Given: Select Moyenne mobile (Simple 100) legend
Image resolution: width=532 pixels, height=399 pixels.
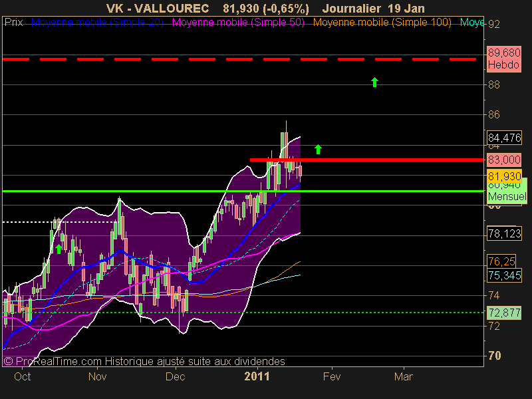Looking at the screenshot, I should (x=382, y=23).
